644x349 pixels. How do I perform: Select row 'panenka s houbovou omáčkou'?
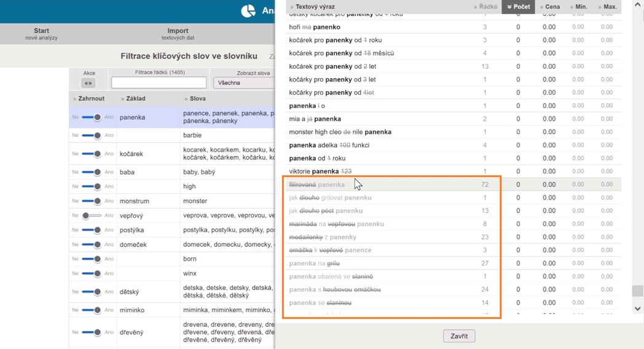(454, 289)
